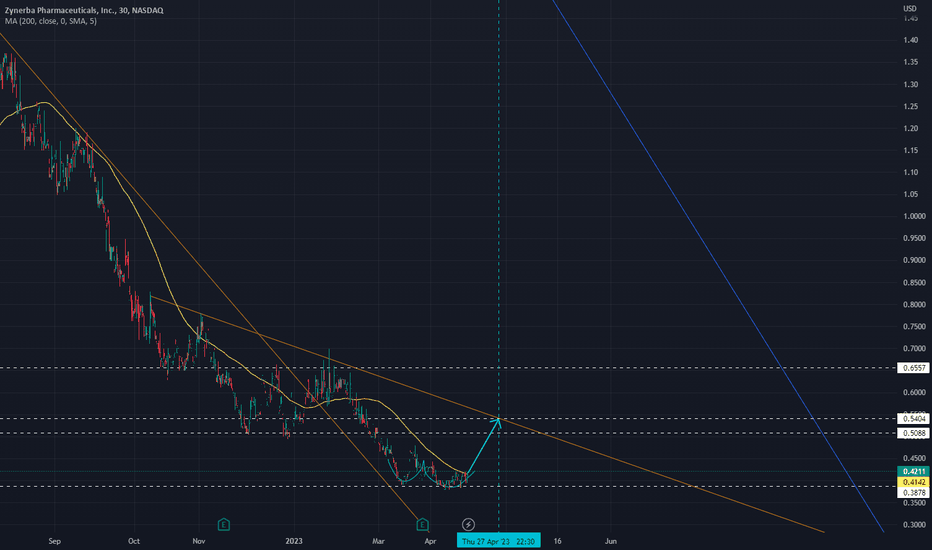The height and width of the screenshot is (550, 932).
Task: Select the MA (200, close, 0, SMA, 5) legend
Action: coord(51,21)
